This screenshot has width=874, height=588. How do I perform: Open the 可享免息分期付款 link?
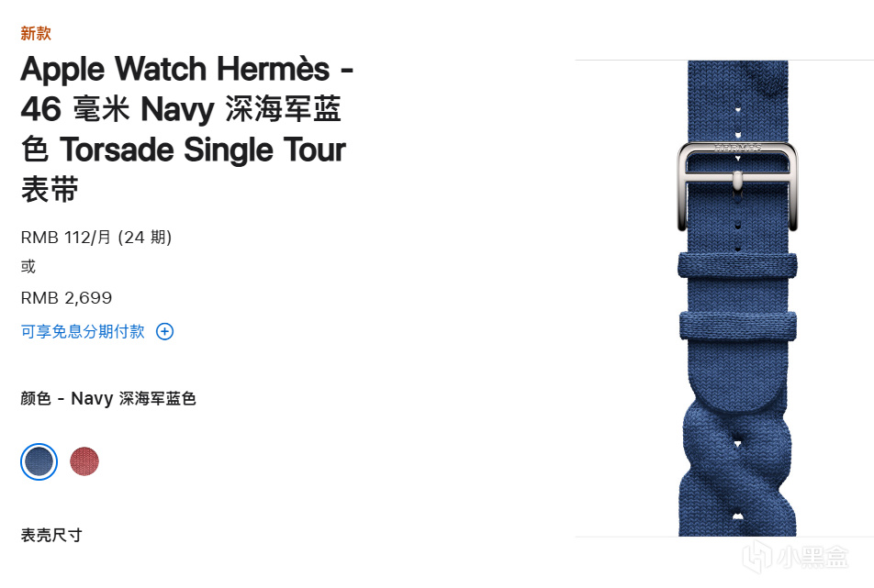point(83,331)
